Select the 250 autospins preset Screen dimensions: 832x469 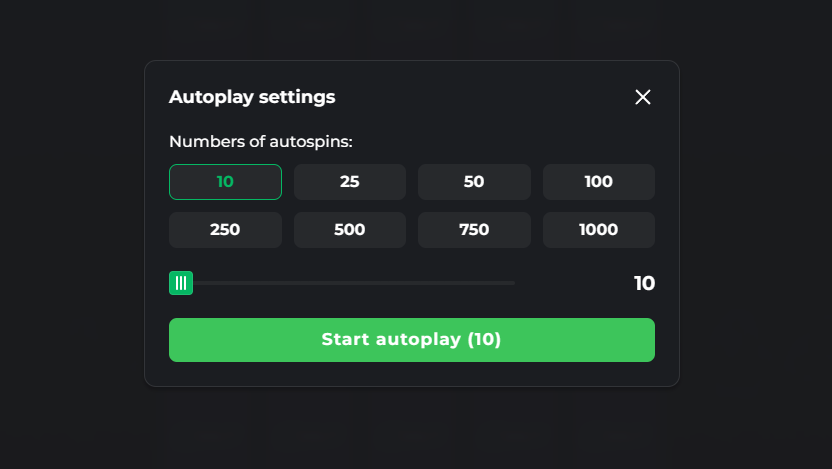[225, 230]
